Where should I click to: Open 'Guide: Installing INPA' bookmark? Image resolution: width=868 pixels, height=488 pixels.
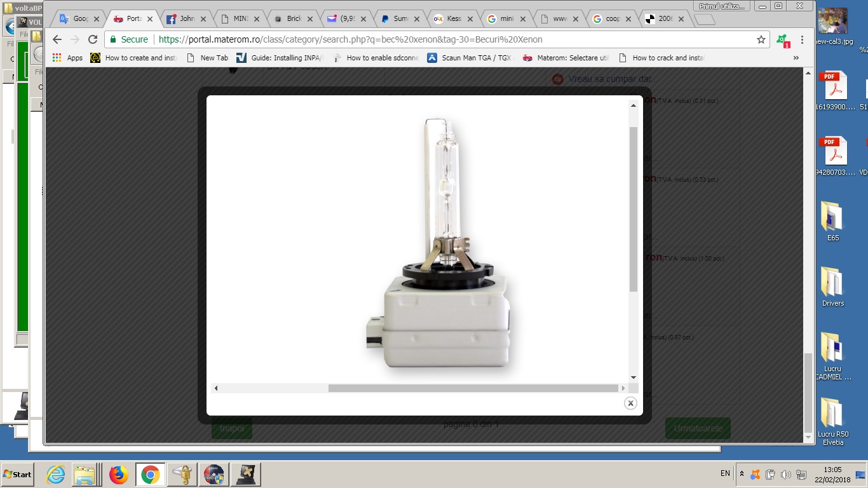point(280,58)
